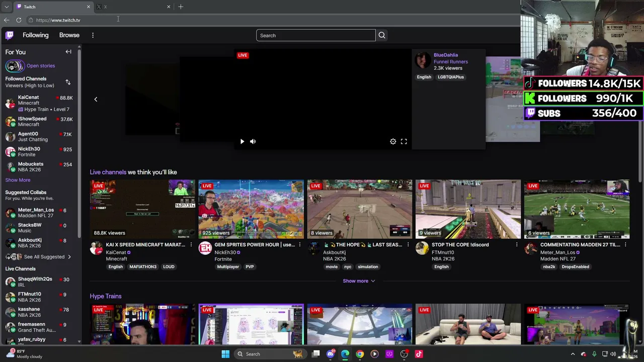Open Funnel Runners game link
This screenshot has width=644, height=362.
[451, 61]
